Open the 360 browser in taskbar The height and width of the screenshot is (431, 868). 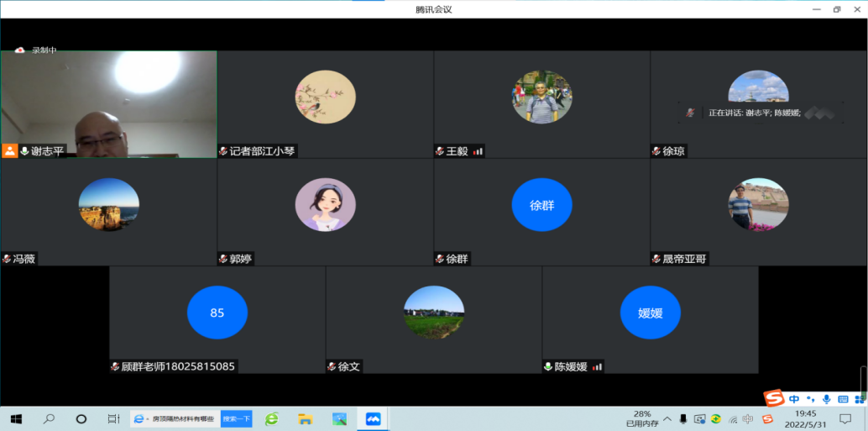(x=272, y=418)
